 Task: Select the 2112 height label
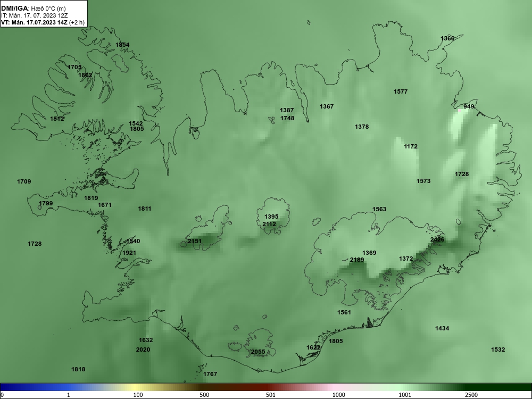[269, 224]
